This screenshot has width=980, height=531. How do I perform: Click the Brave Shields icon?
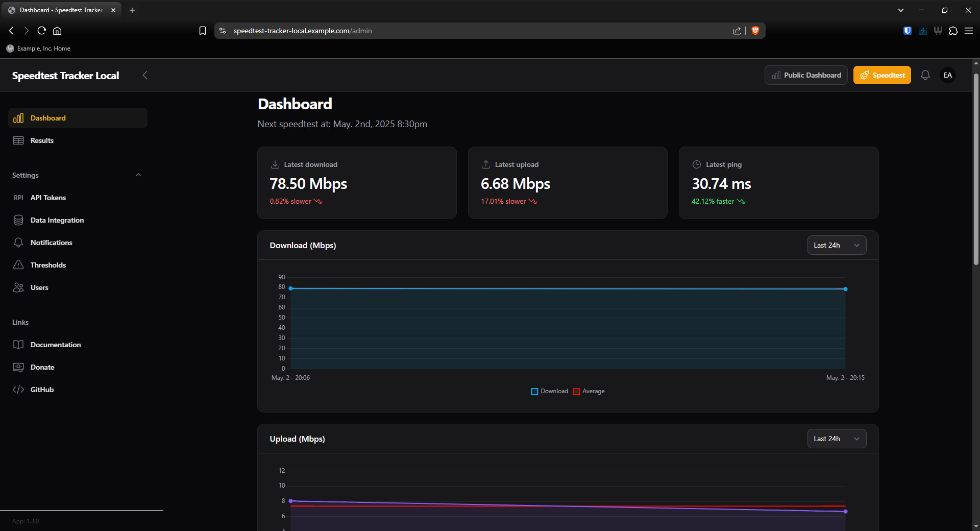[755, 31]
